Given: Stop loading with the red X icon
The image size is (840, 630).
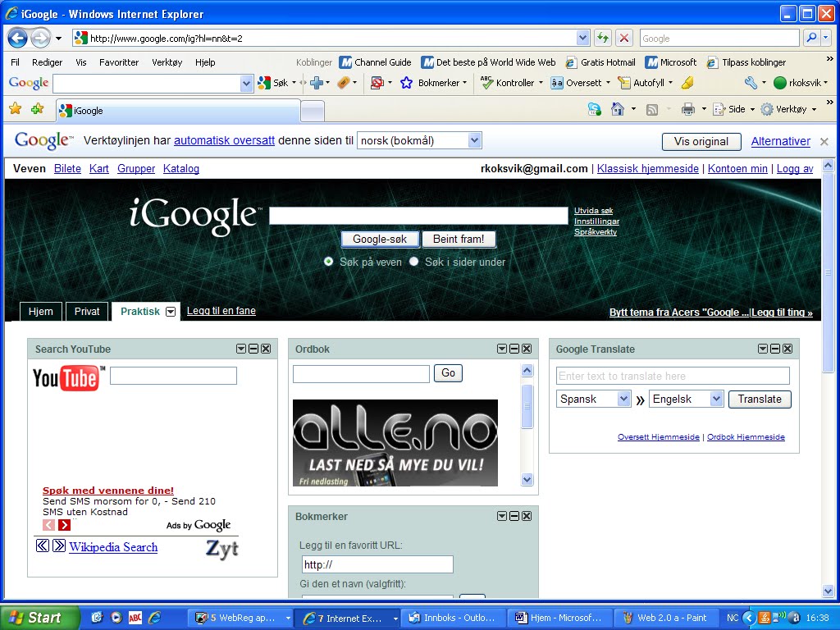Looking at the screenshot, I should pyautogui.click(x=623, y=38).
